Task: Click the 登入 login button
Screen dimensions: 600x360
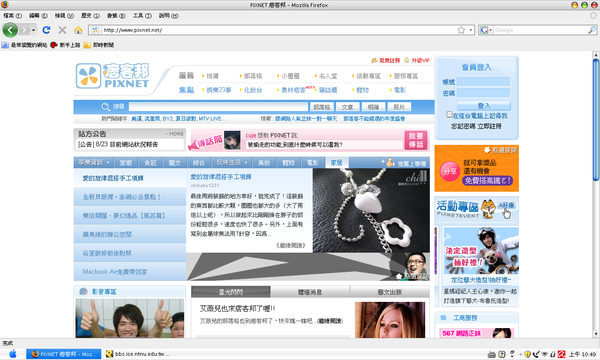Action: click(484, 106)
